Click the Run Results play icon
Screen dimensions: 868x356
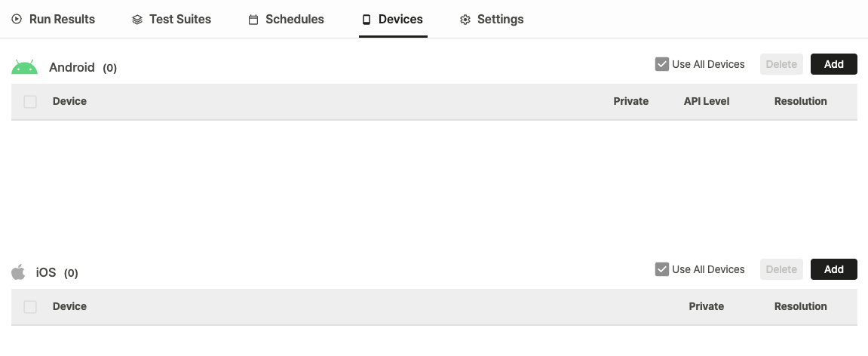point(17,20)
